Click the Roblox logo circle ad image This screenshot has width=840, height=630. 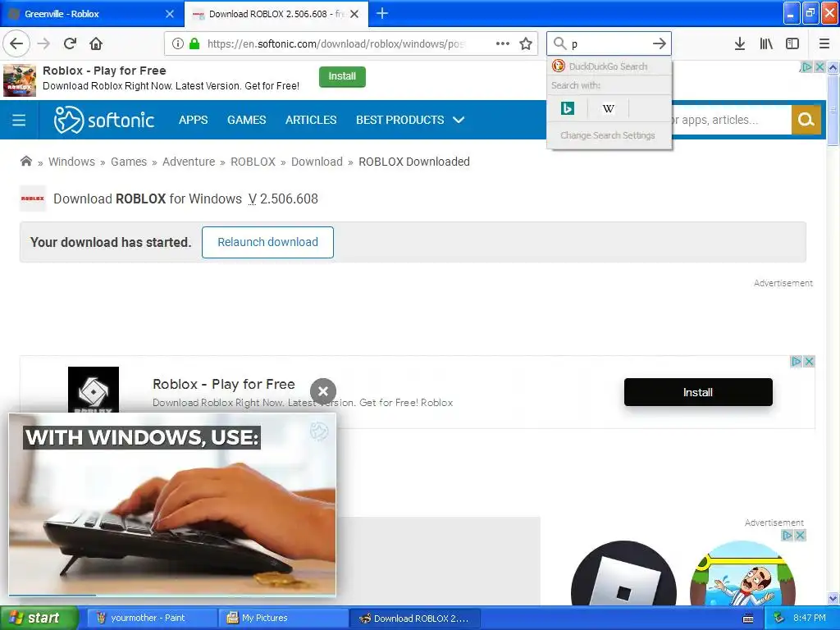click(623, 573)
